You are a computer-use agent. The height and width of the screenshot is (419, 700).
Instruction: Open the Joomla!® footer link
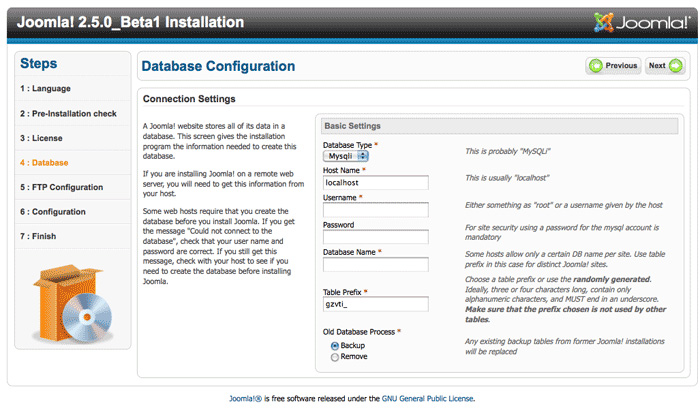(x=245, y=398)
